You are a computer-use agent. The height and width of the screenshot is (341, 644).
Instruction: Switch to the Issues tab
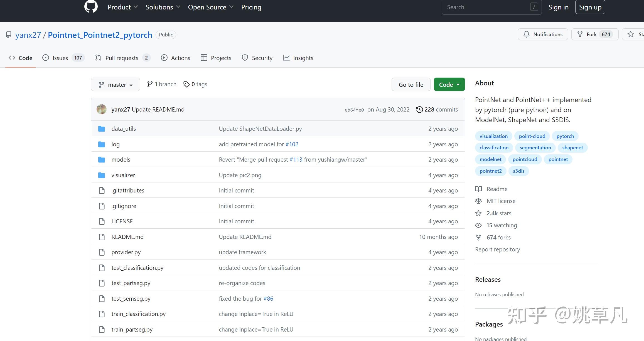pos(63,58)
